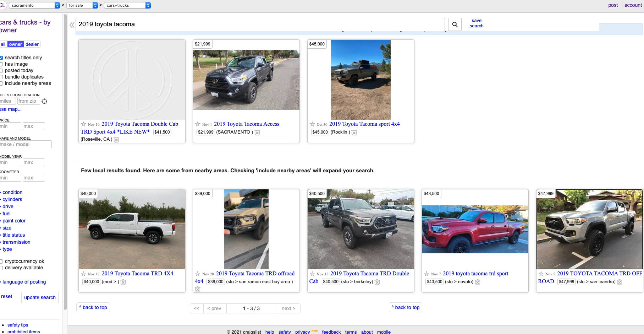Screen dimensions: 644x334
Task: Star the Tacoma TRD Double Cab berkeley listing
Action: 312,274
